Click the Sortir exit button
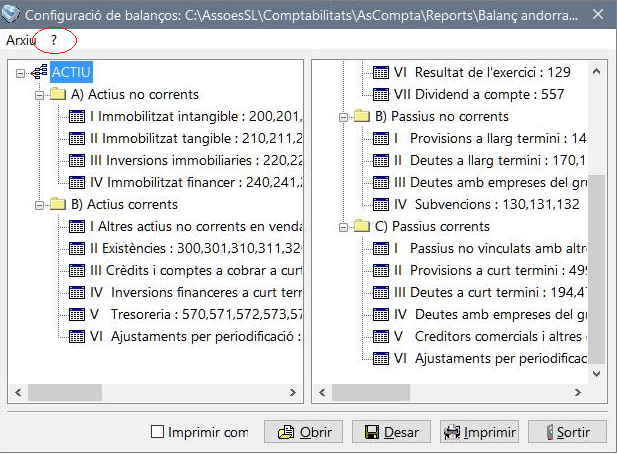The image size is (617, 454). pyautogui.click(x=567, y=432)
